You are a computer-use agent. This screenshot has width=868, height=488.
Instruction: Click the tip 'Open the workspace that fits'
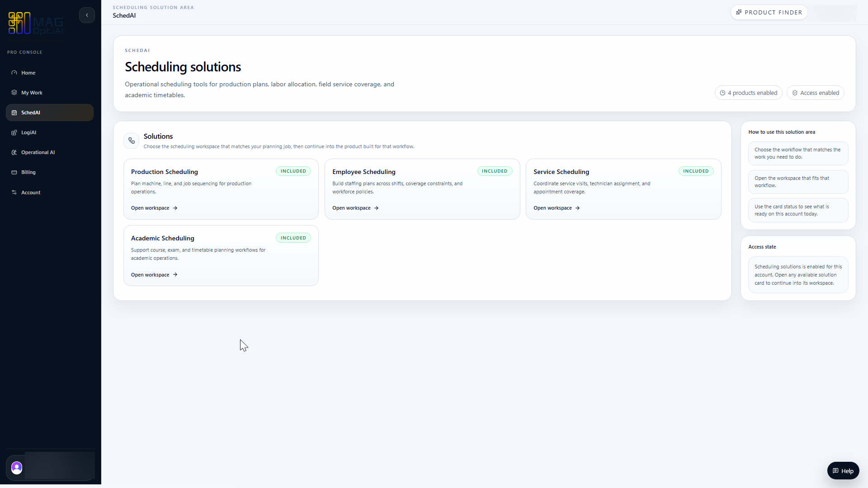click(798, 182)
